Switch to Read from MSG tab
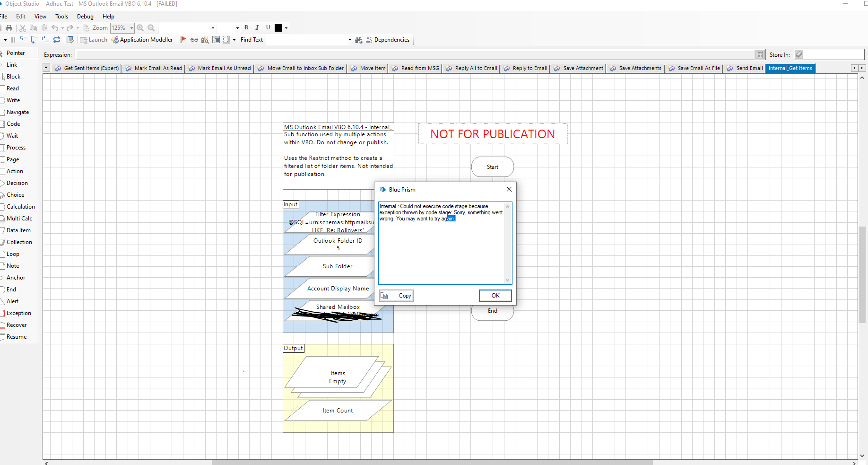Screen dimensions: 868x465 coord(416,68)
